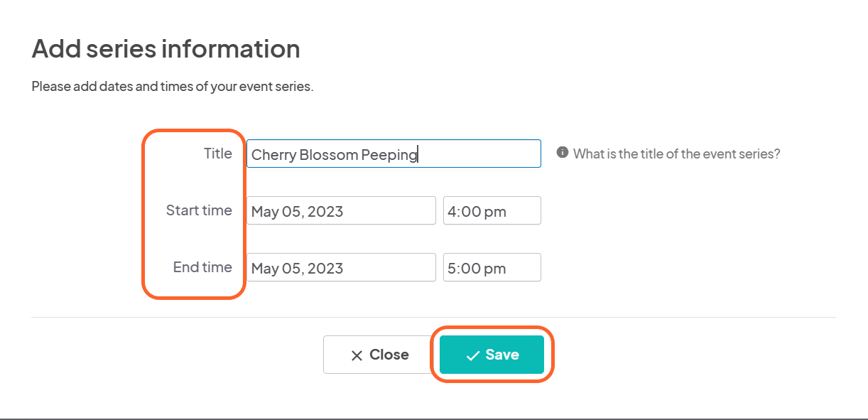Open the End time date field showing May 05, 2023
This screenshot has height=420, width=868.
pos(341,267)
